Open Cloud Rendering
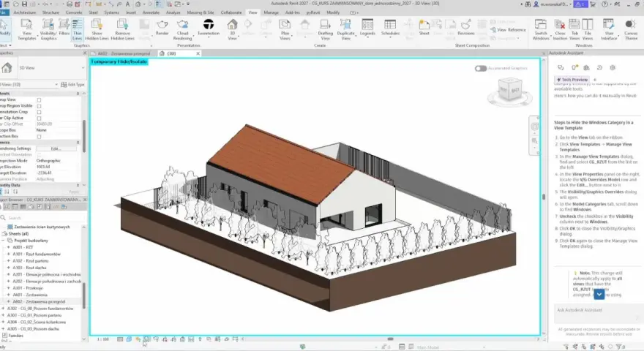Image resolution: width=644 pixels, height=351 pixels. (x=182, y=29)
